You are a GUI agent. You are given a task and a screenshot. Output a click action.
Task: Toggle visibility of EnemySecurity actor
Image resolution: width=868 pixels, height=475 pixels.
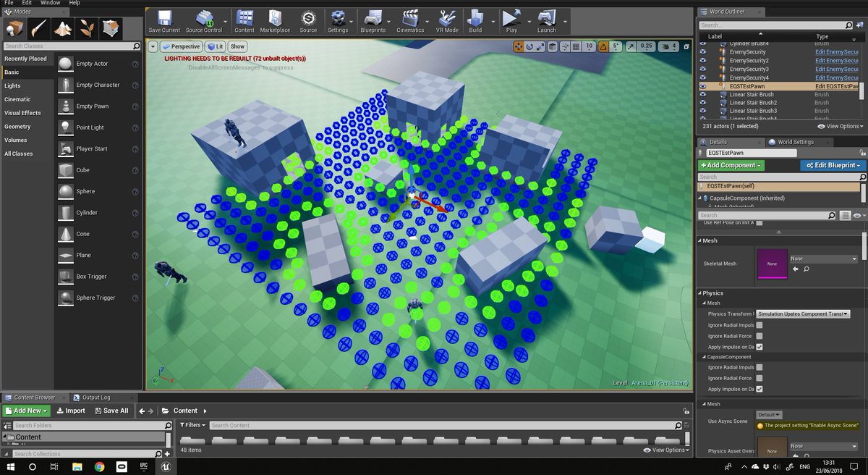click(702, 52)
